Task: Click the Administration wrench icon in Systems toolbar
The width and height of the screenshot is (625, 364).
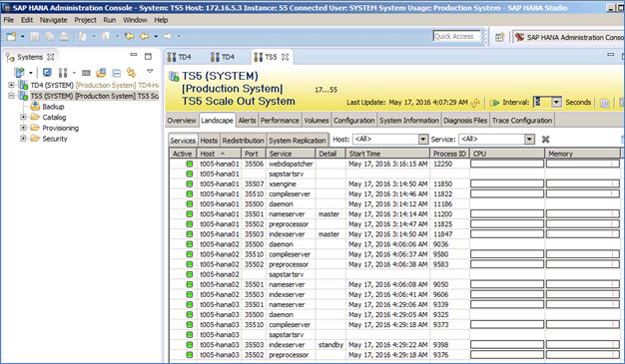Action: coord(63,73)
